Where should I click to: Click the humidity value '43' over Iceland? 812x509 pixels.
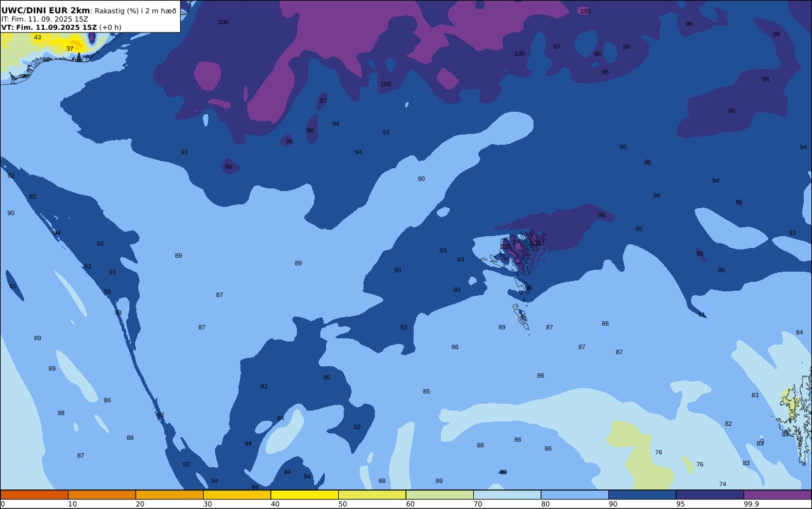click(37, 37)
